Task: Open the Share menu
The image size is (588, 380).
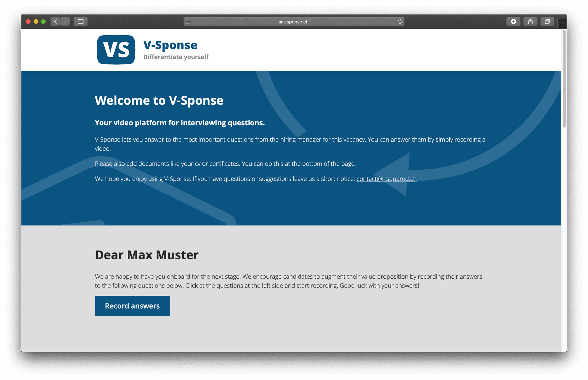Action: pos(530,21)
